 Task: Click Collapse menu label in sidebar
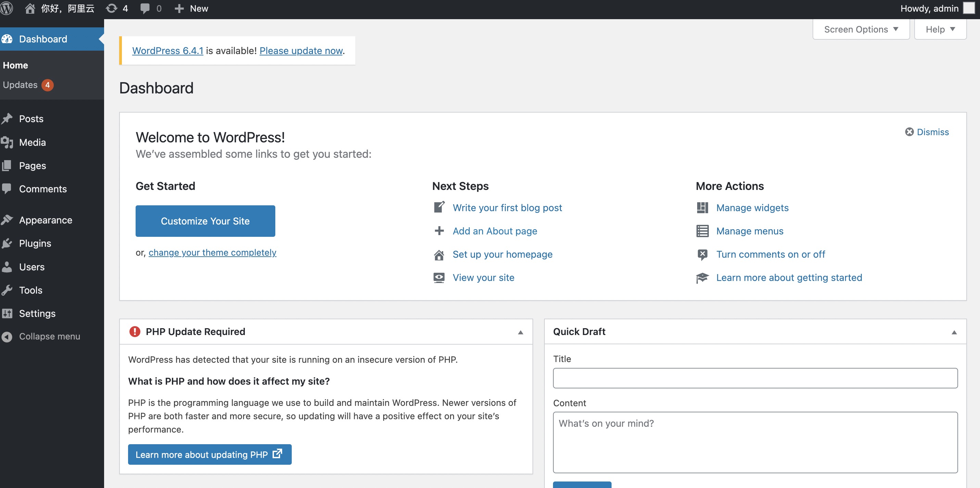(49, 337)
